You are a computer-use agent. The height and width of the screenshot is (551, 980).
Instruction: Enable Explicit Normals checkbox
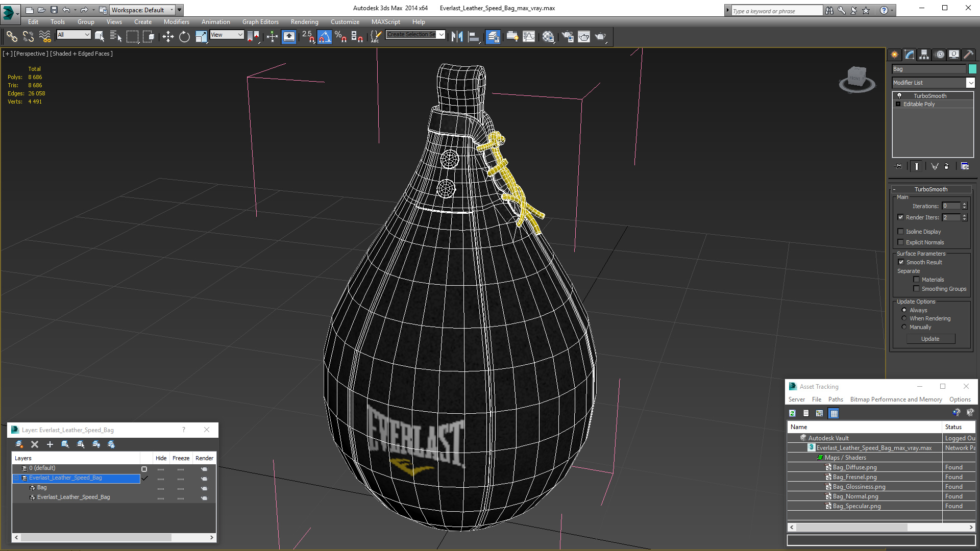[901, 242]
